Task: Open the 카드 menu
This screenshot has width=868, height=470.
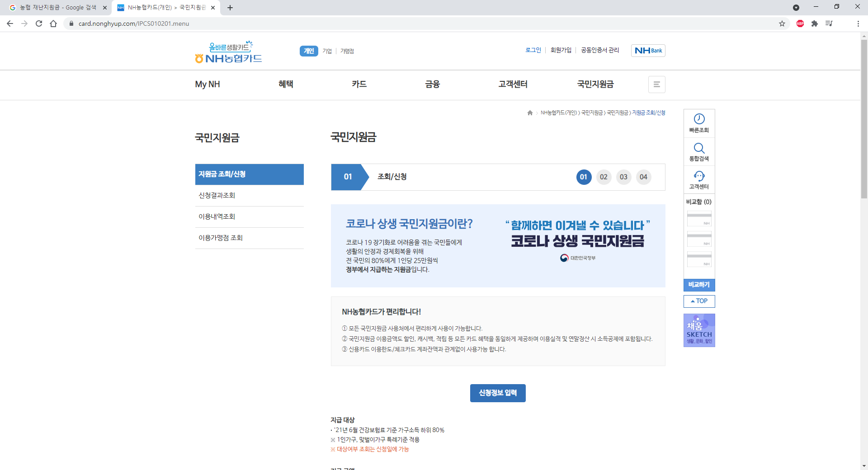Action: 359,84
